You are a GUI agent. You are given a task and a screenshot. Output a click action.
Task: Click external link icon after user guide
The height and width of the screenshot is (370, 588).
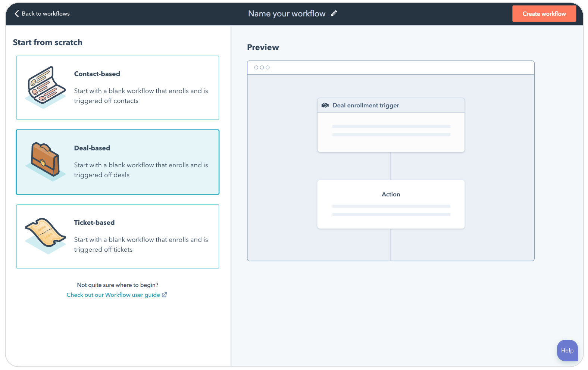tap(165, 295)
